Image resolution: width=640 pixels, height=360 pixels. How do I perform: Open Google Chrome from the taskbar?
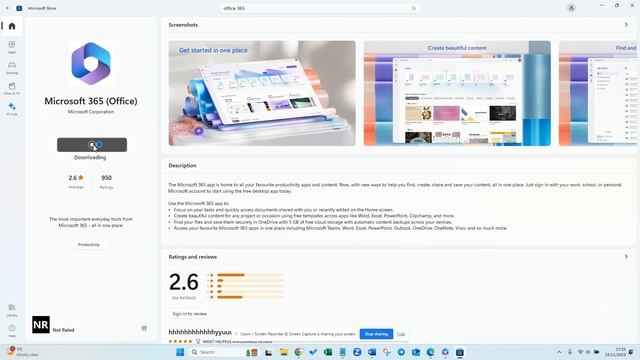298,352
